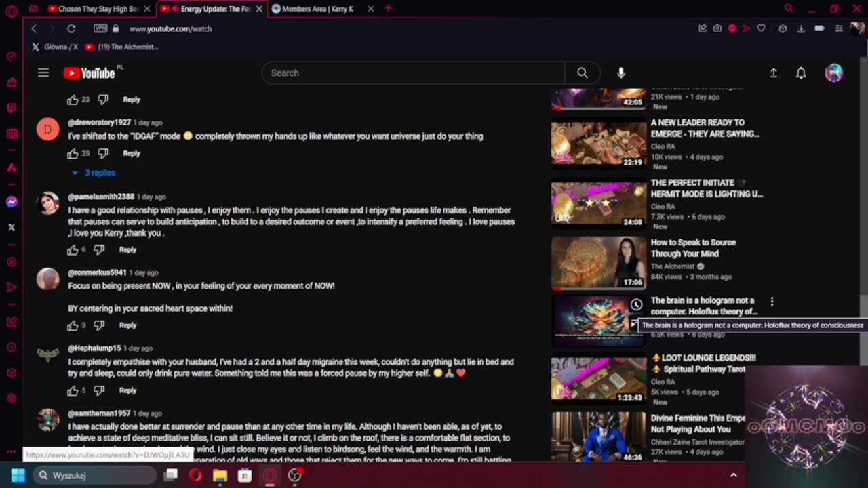Image resolution: width=868 pixels, height=488 pixels.
Task: Open YouTube guide hamburger menu
Action: click(x=43, y=73)
